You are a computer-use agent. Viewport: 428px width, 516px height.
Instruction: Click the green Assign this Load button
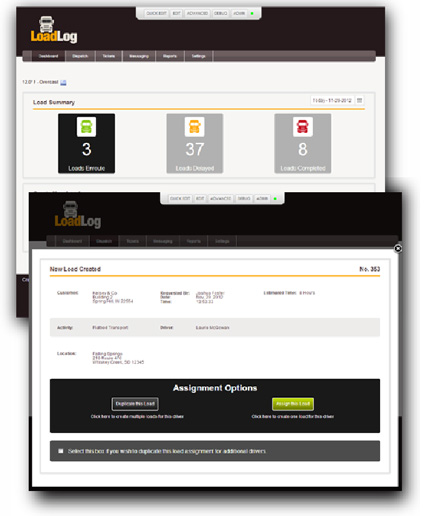[293, 404]
